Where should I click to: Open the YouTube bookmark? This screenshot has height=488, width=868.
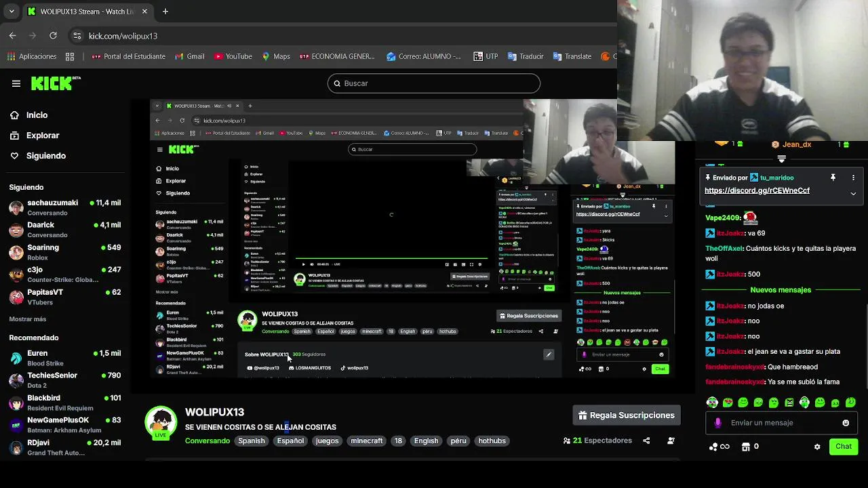click(x=233, y=56)
